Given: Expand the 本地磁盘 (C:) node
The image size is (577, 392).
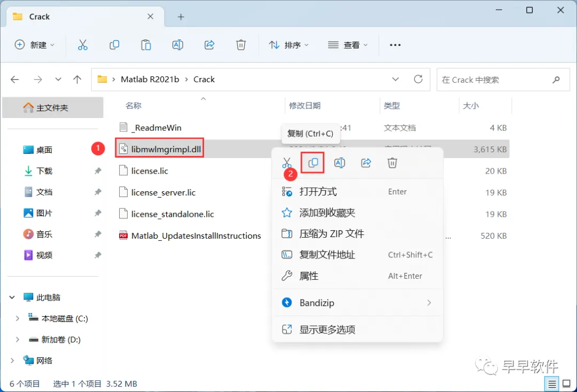Looking at the screenshot, I should [17, 318].
